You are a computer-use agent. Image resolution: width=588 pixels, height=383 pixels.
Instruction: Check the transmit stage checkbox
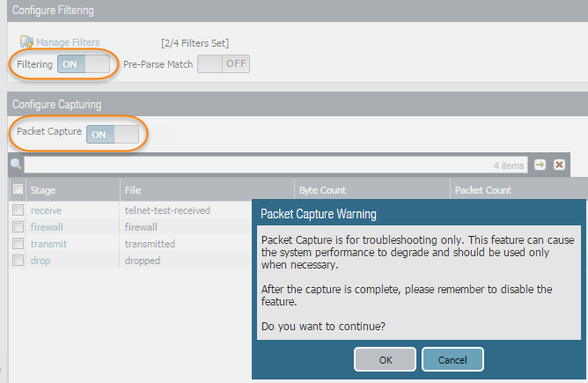tap(18, 244)
